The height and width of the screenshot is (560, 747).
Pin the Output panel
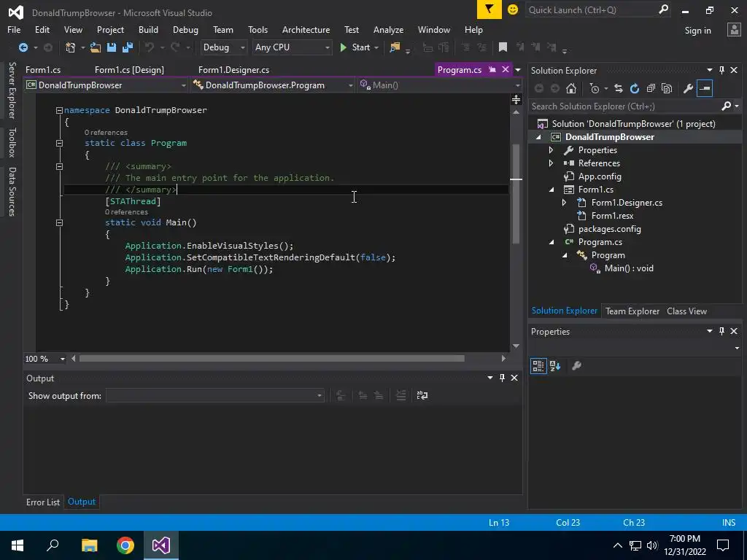coord(502,378)
